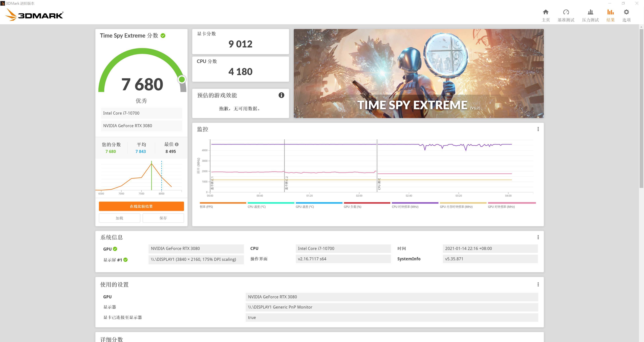The width and height of the screenshot is (644, 342).
Task: Close the 3DMark window
Action: click(x=637, y=3)
